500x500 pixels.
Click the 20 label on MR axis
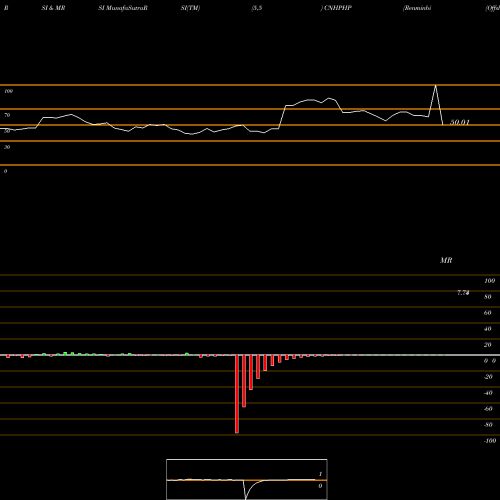488,345
